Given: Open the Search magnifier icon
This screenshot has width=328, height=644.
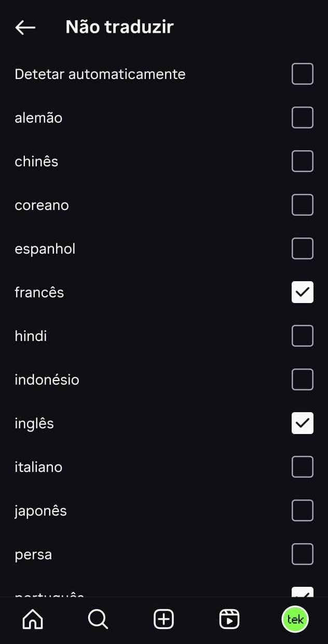Looking at the screenshot, I should 98,619.
